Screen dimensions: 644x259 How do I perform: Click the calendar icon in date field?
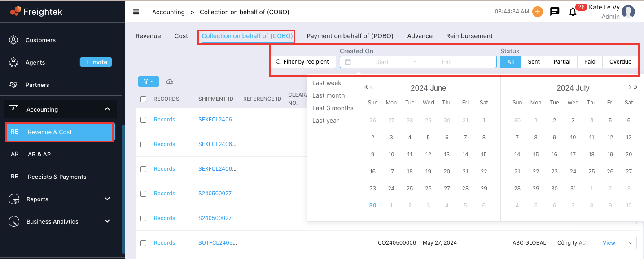click(x=348, y=62)
